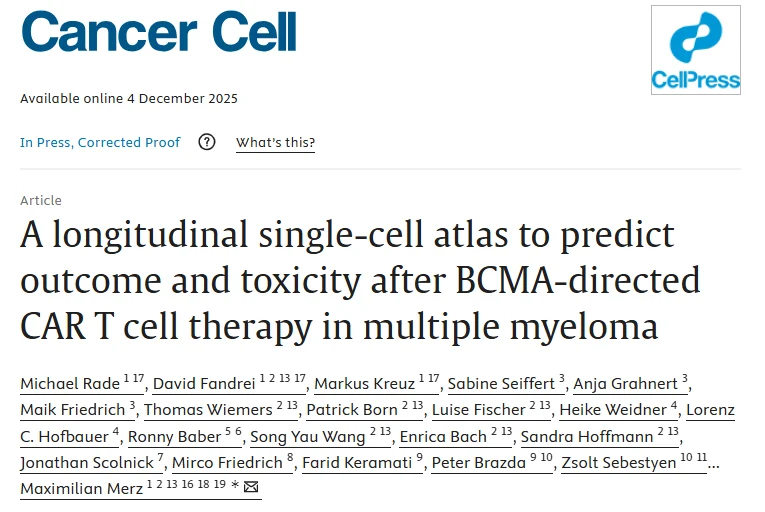Viewport: 765px width, 512px height.
Task: Click the question mark help icon
Action: [207, 142]
